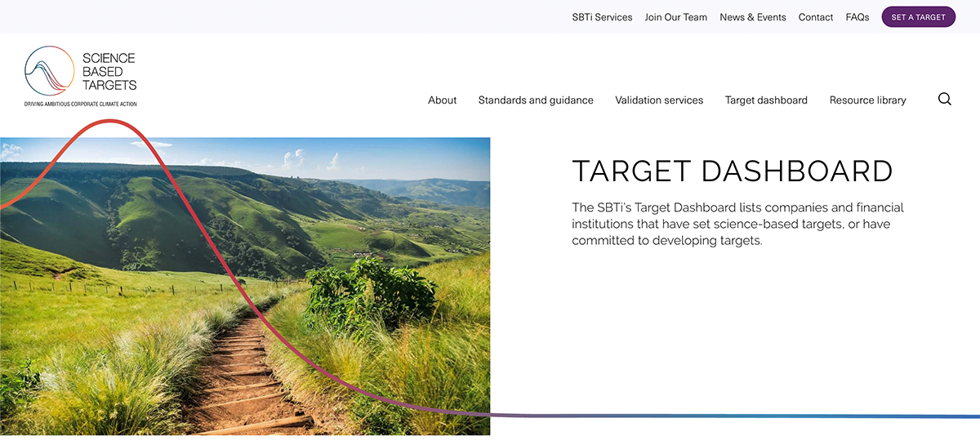Go to Join Our Team page
Image resolution: width=980 pixels, height=445 pixels.
(x=675, y=17)
